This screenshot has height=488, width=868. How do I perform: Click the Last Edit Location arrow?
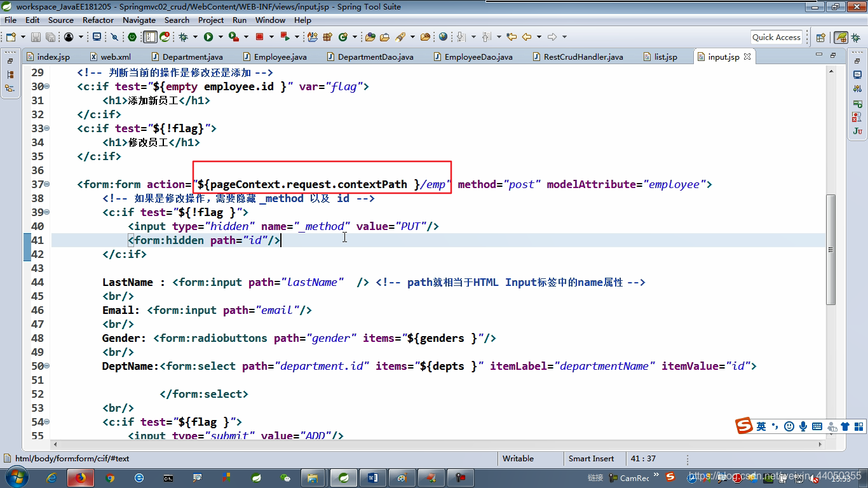pos(511,37)
